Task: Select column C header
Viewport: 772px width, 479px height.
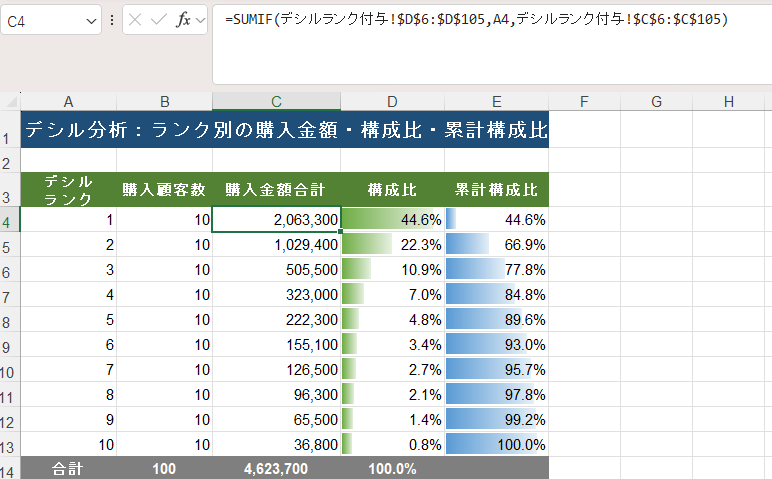Action: (276, 102)
